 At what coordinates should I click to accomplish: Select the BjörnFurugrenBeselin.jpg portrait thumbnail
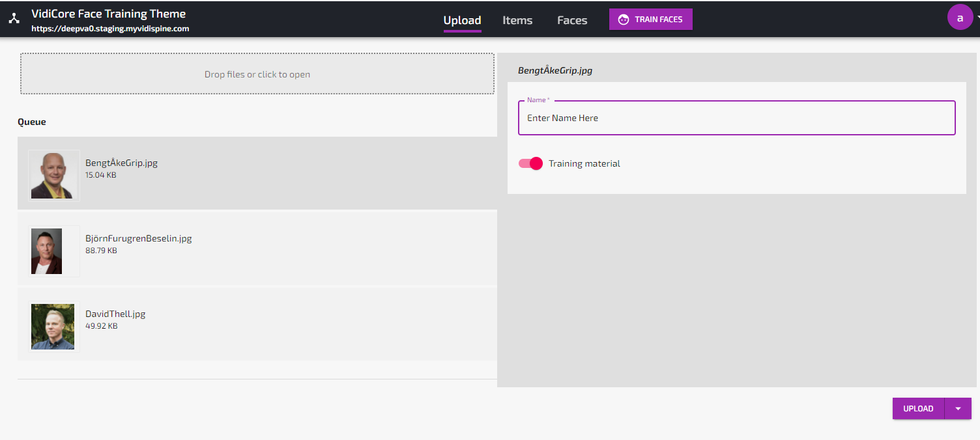[47, 251]
